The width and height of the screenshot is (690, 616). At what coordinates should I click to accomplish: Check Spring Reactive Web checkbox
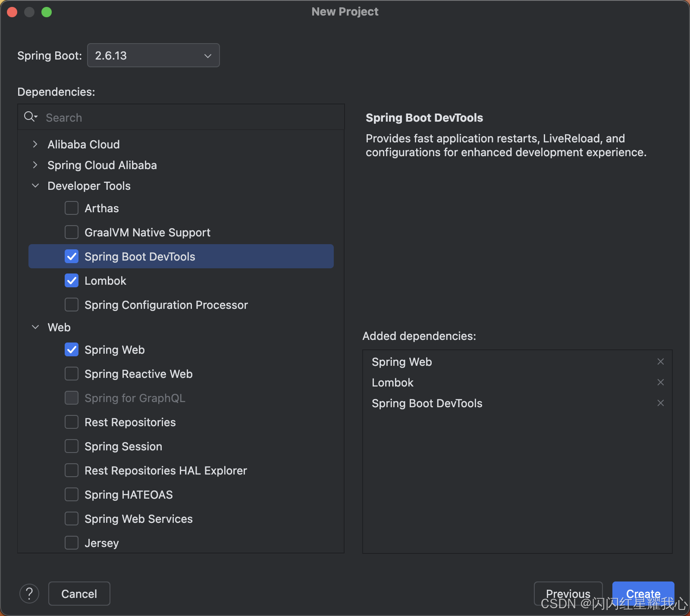[72, 374]
